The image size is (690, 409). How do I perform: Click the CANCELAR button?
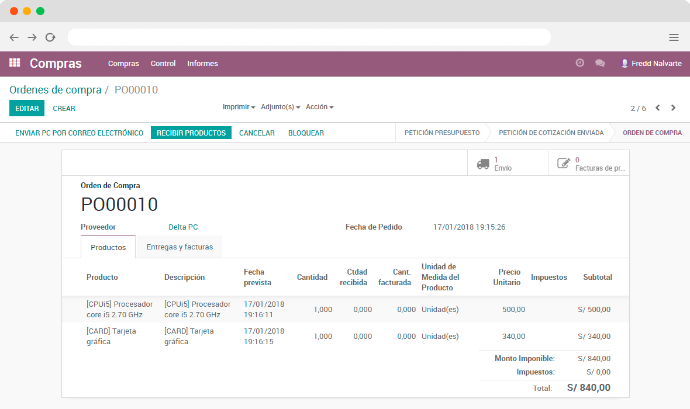pyautogui.click(x=257, y=133)
